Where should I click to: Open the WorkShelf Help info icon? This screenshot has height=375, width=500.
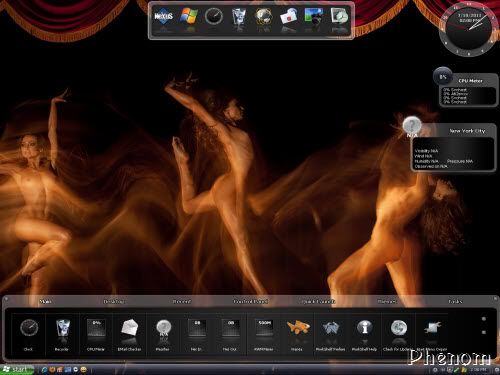click(364, 328)
